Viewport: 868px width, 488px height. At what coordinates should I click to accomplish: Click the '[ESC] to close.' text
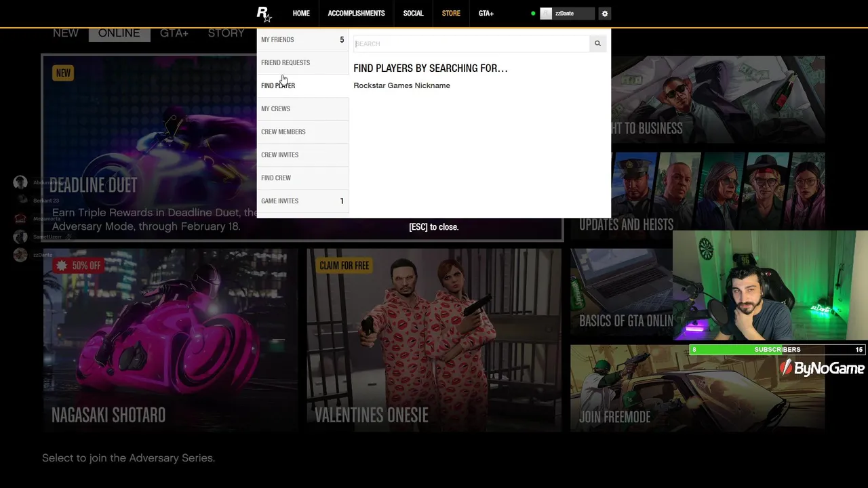(434, 227)
